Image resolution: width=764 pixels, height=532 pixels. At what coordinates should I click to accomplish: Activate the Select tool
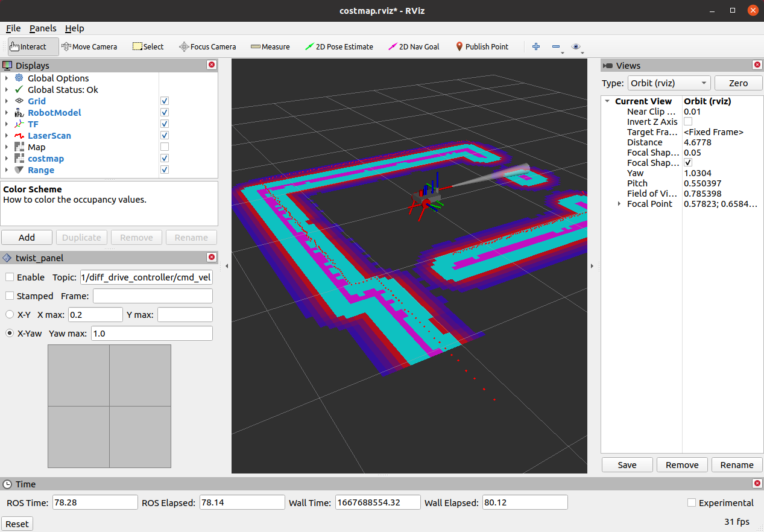[148, 46]
